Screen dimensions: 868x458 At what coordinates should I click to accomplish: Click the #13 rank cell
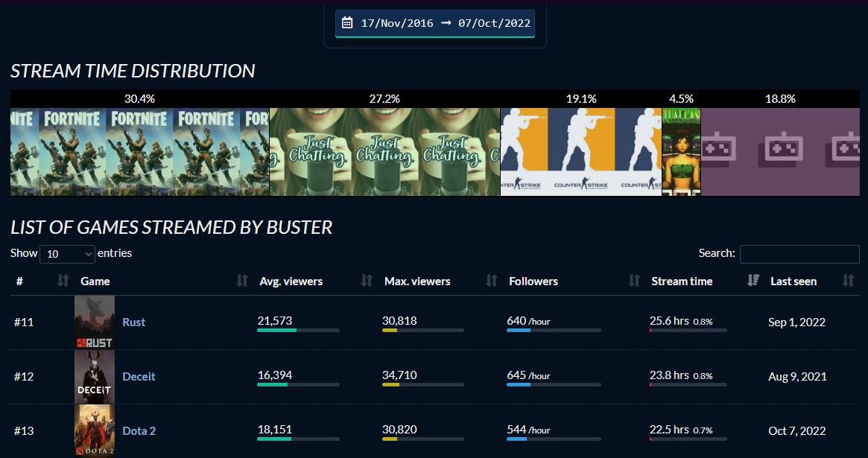coord(24,430)
